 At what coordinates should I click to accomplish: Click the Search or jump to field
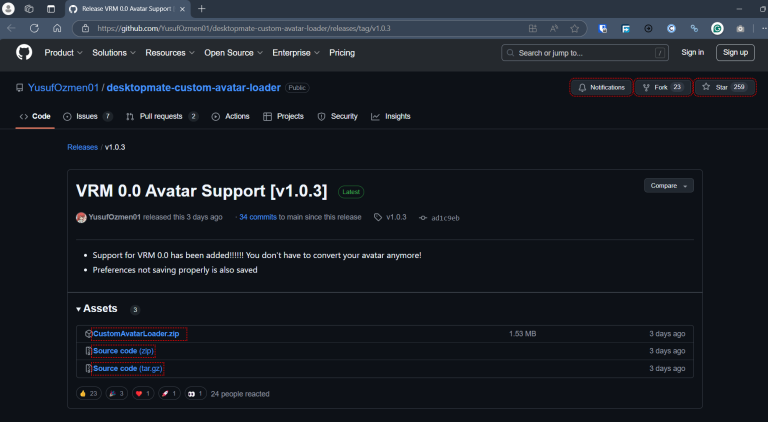tap(587, 53)
